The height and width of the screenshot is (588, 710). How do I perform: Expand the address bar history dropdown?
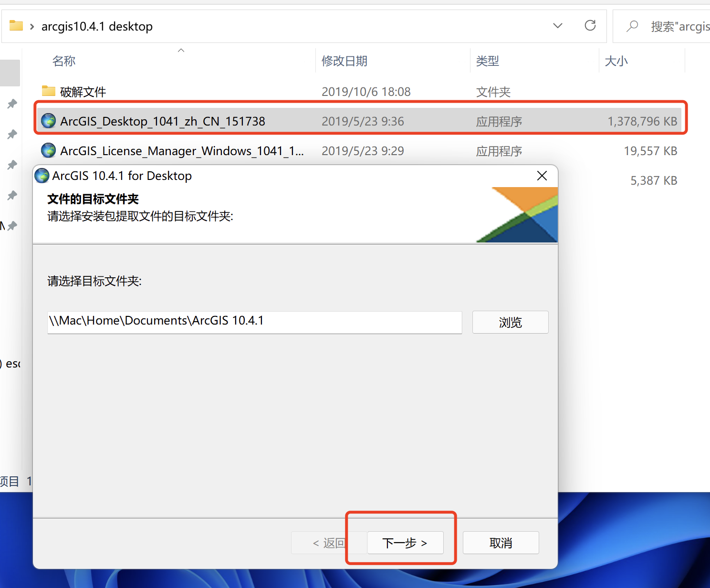(x=558, y=26)
